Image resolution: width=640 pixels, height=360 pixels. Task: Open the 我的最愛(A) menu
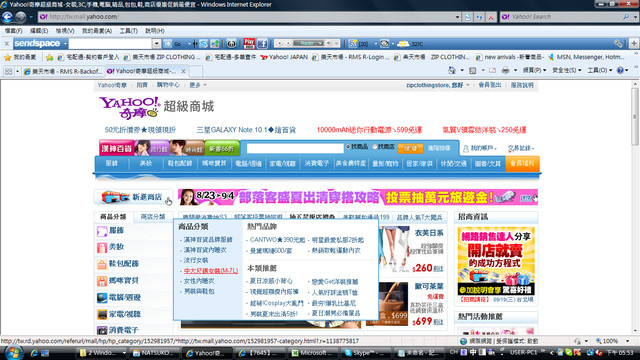pos(97,31)
